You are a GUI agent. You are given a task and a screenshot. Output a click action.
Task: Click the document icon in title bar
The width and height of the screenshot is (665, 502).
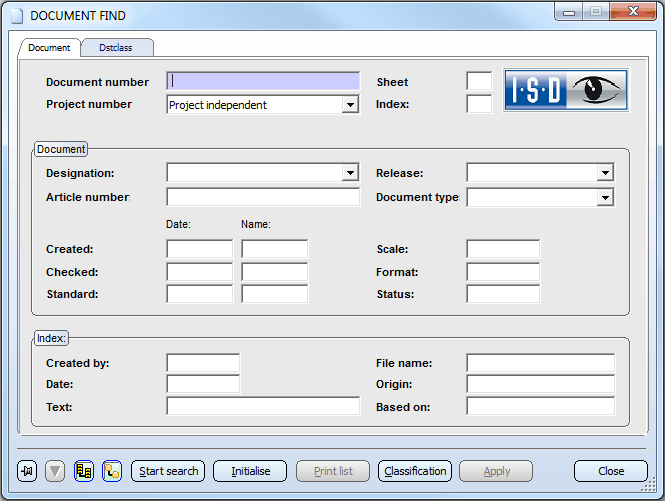pyautogui.click(x=16, y=16)
